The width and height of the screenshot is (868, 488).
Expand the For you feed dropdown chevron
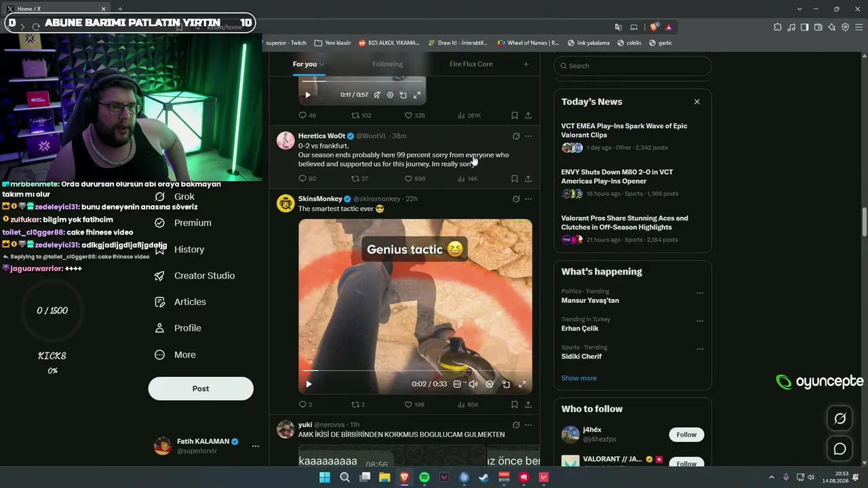(x=322, y=64)
